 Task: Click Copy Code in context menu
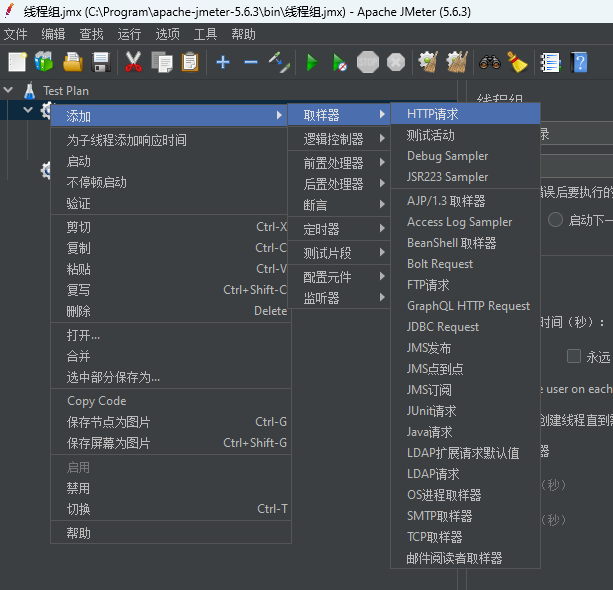(x=171, y=401)
